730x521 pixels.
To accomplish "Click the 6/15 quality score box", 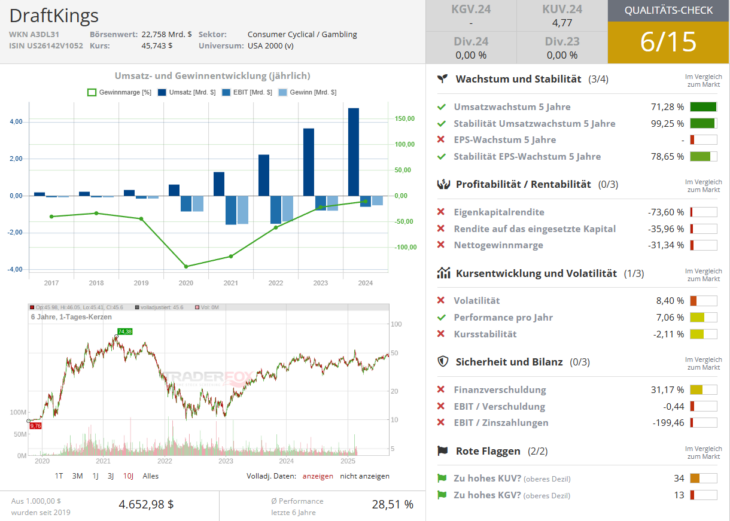I will click(669, 42).
